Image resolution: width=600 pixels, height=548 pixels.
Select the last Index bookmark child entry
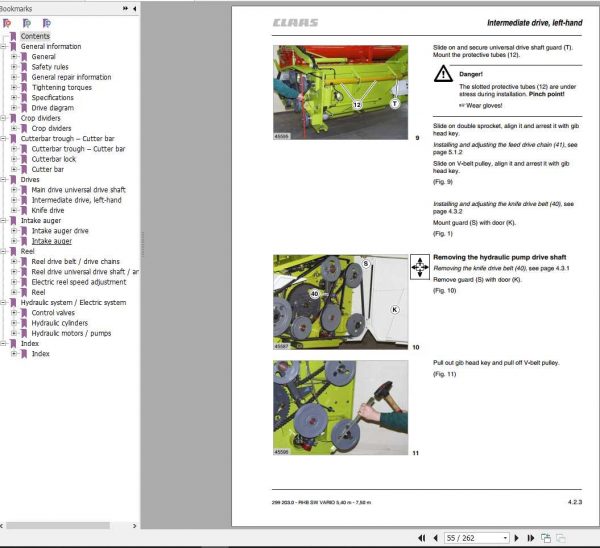(x=41, y=354)
